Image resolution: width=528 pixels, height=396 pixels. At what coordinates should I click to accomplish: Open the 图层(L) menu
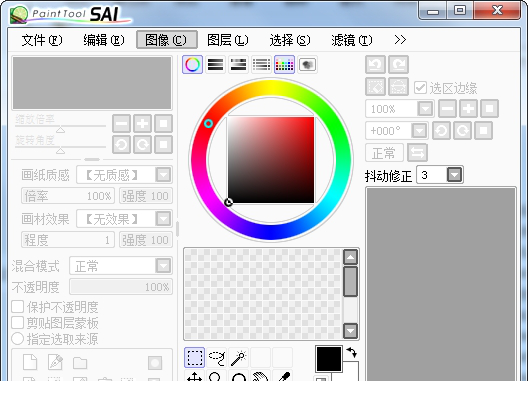pos(228,40)
